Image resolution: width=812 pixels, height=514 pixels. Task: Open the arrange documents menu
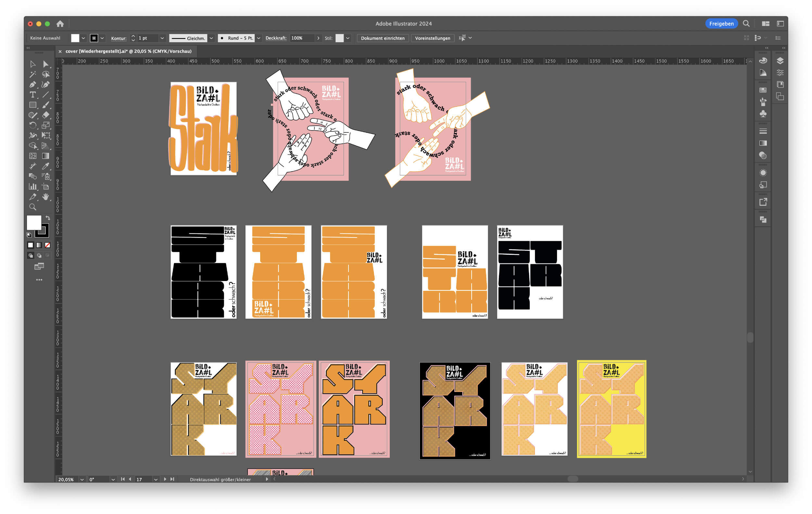[766, 24]
